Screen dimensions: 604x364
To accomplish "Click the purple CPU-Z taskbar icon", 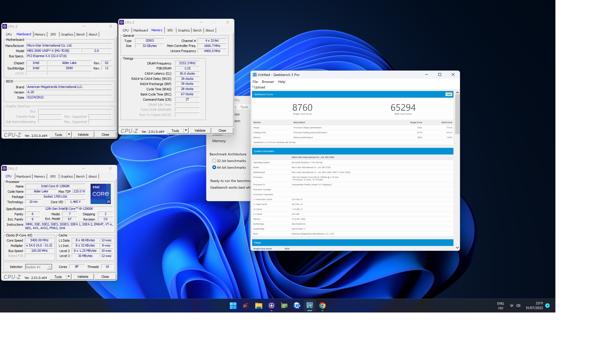I will (271, 306).
